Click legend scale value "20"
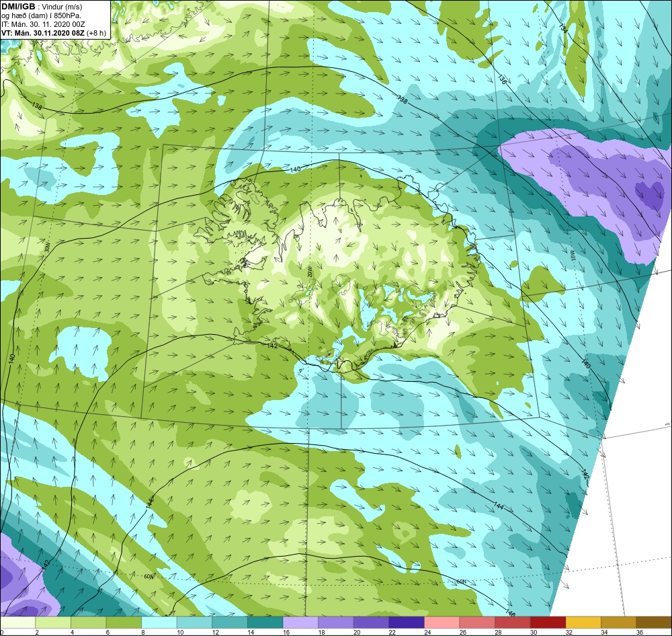672x636 pixels. pos(357,632)
